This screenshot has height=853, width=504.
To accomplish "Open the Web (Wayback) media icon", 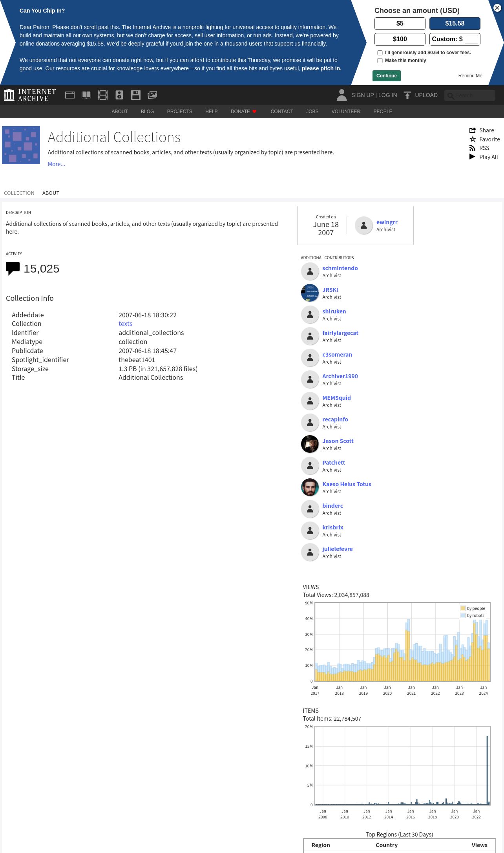I will tap(70, 95).
